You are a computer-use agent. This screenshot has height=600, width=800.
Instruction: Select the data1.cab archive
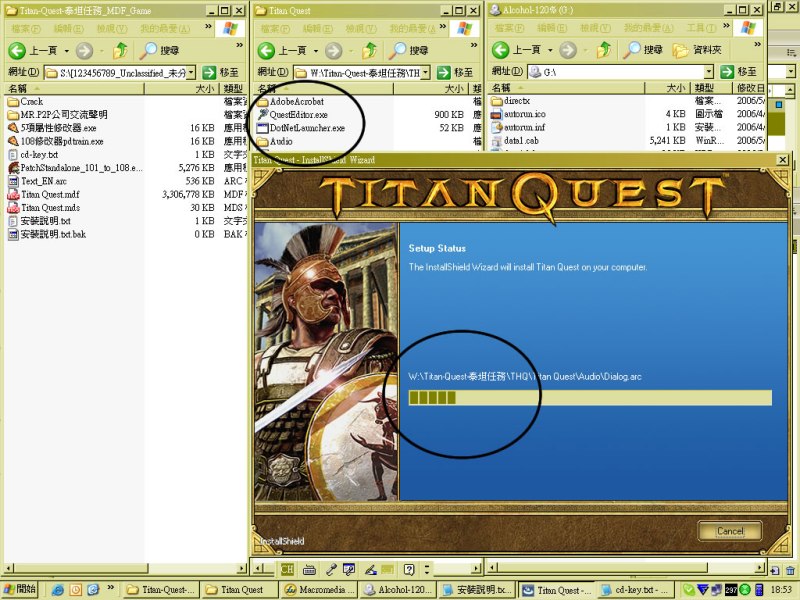(515, 141)
